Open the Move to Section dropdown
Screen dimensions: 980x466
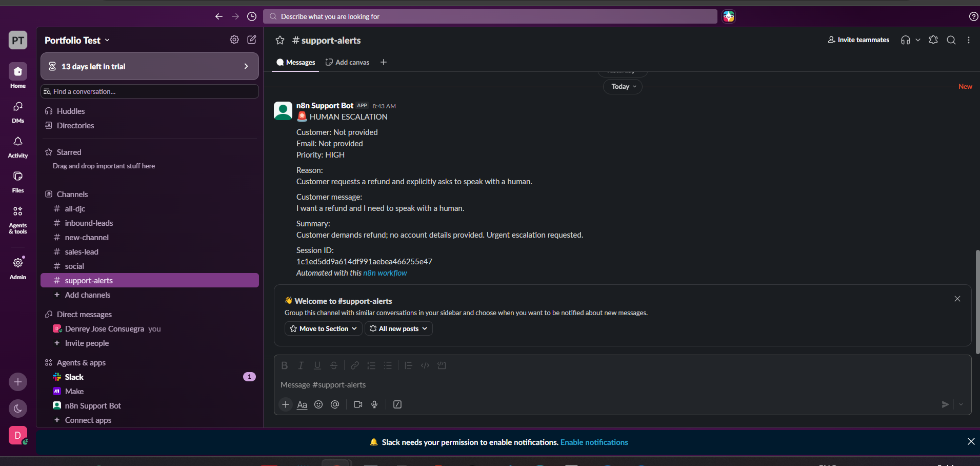click(323, 328)
